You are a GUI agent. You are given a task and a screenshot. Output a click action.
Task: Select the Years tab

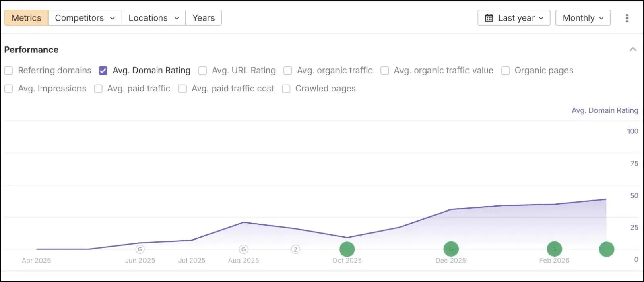click(x=203, y=18)
